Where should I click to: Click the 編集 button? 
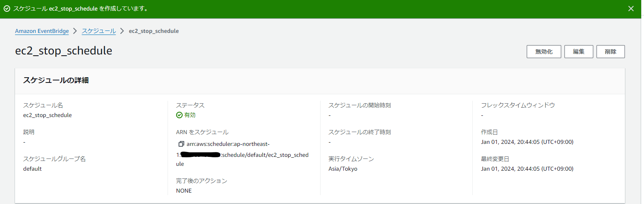tap(579, 52)
